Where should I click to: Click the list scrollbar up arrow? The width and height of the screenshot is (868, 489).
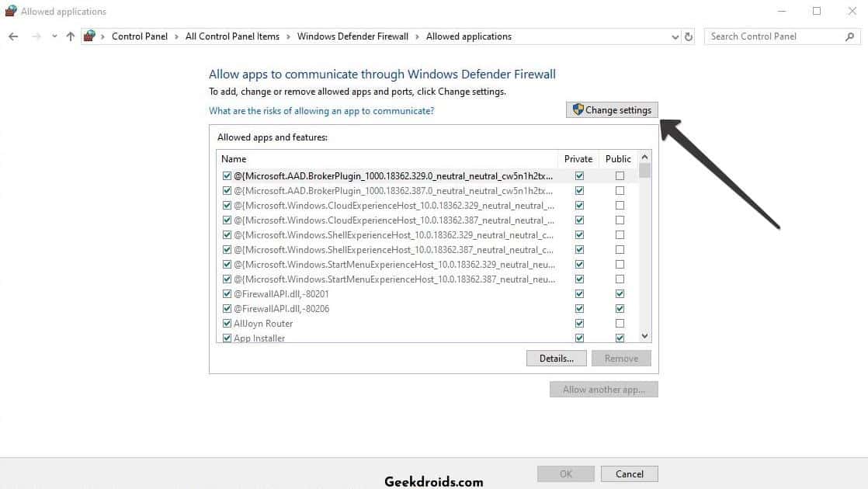tap(644, 157)
